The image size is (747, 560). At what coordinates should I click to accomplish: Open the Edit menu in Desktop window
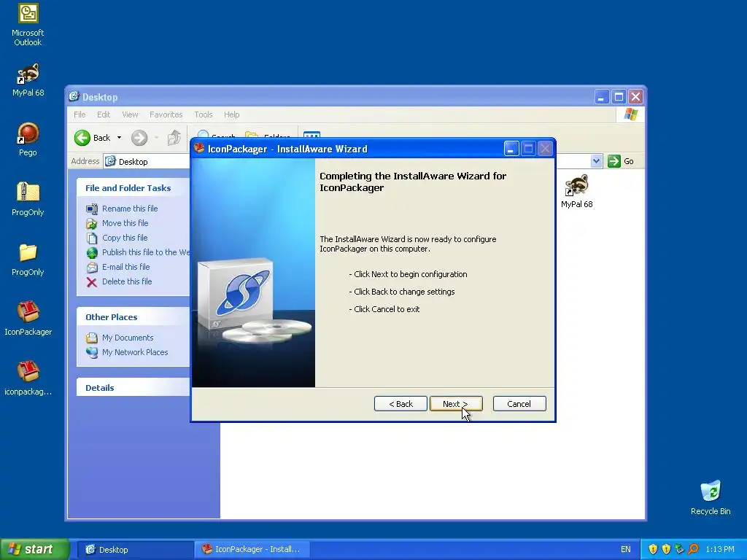click(x=104, y=114)
